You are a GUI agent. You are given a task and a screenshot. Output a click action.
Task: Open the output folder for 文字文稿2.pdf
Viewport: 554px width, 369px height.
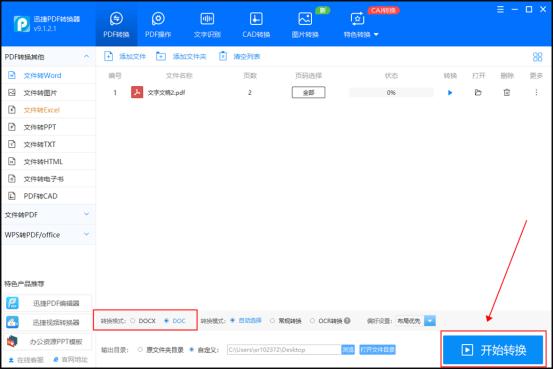[x=478, y=93]
